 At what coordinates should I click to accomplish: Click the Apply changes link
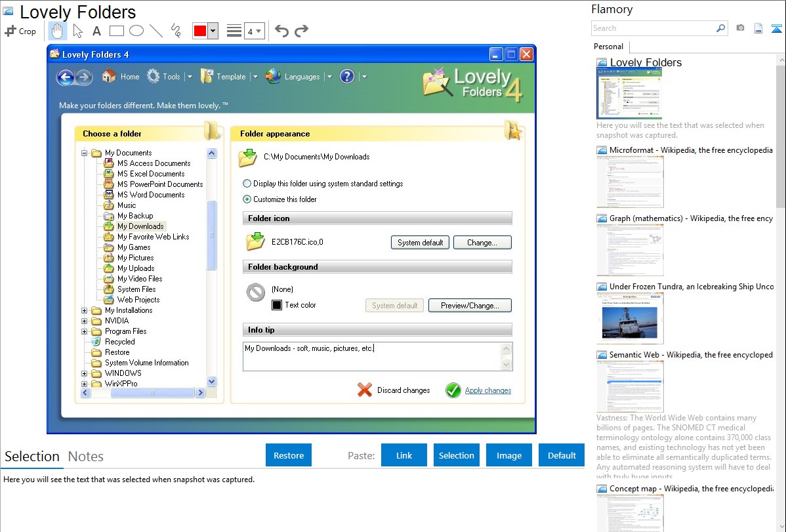pyautogui.click(x=487, y=390)
